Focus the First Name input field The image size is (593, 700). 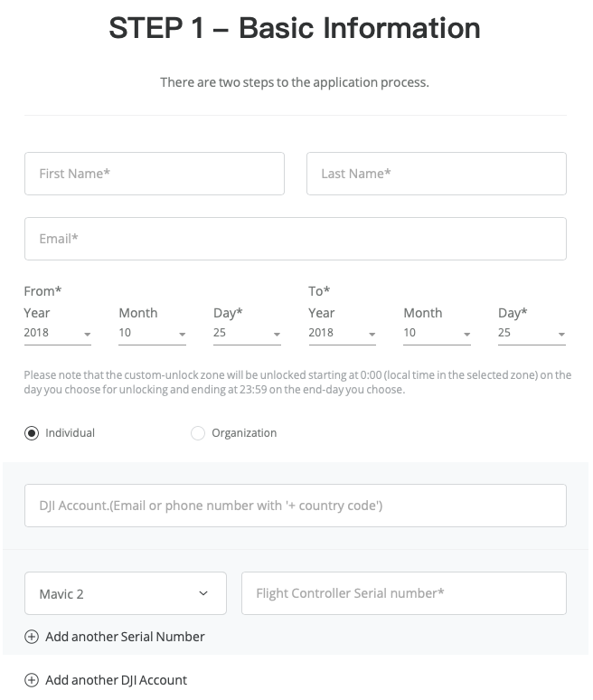tap(155, 174)
